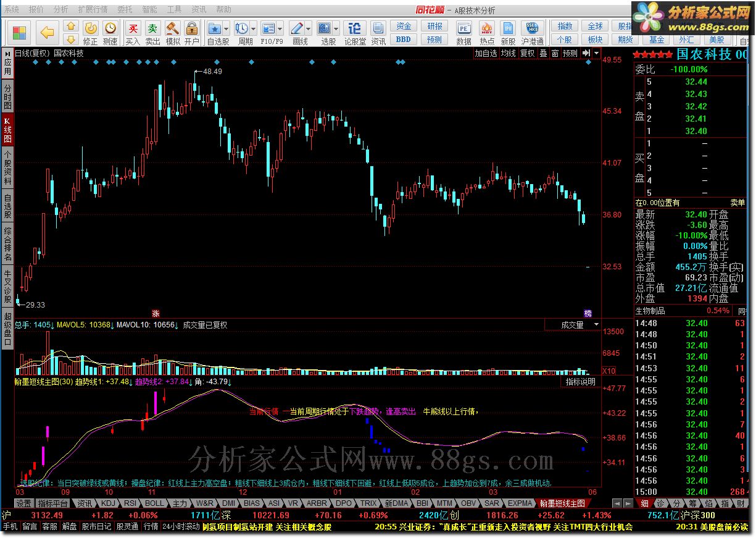The image size is (756, 538).
Task: Click the panel toggle arrow beside 预测
Action: [x=585, y=54]
